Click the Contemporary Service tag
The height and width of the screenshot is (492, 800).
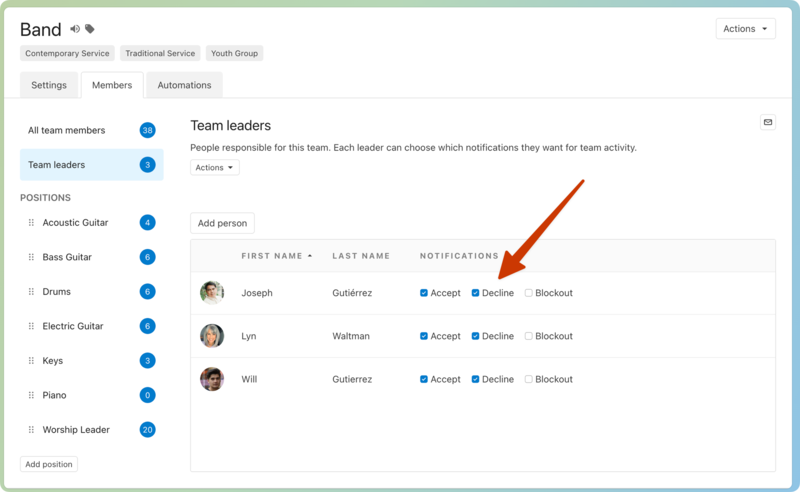tap(67, 53)
